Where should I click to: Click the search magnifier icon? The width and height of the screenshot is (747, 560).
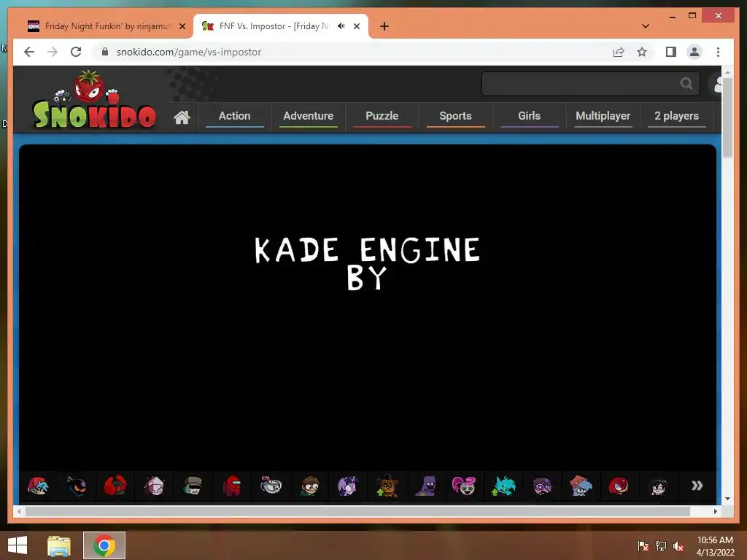[x=686, y=84]
